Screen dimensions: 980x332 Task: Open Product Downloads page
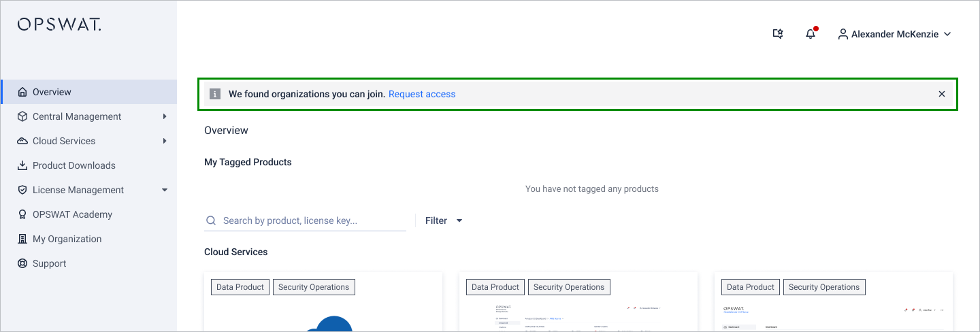tap(88, 165)
